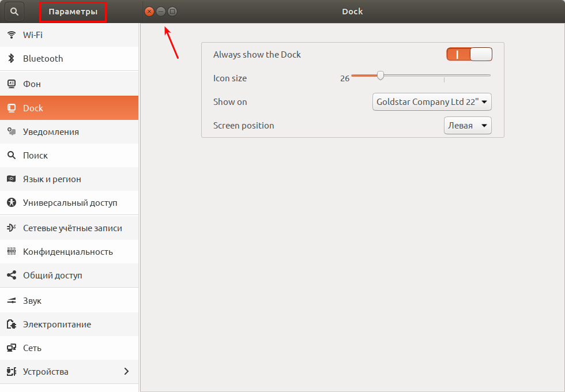565x392 pixels.
Task: Select the Поиск sidebar entry
Action: pos(69,155)
